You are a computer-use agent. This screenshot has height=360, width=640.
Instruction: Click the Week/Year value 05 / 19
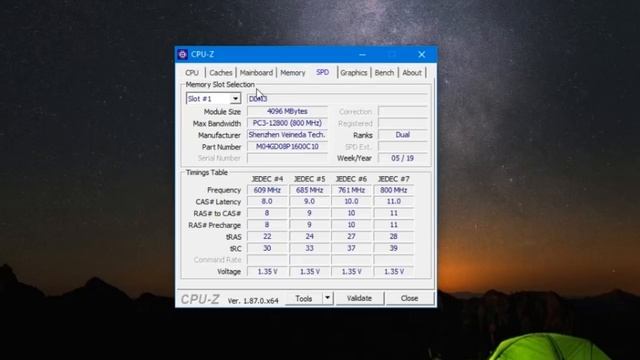[402, 158]
